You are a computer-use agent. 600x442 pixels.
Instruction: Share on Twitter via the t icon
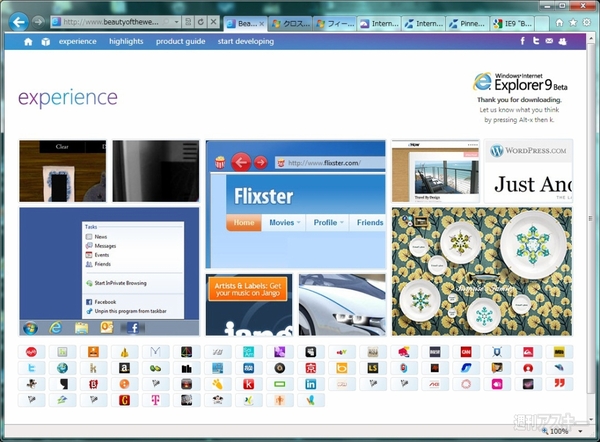[536, 41]
